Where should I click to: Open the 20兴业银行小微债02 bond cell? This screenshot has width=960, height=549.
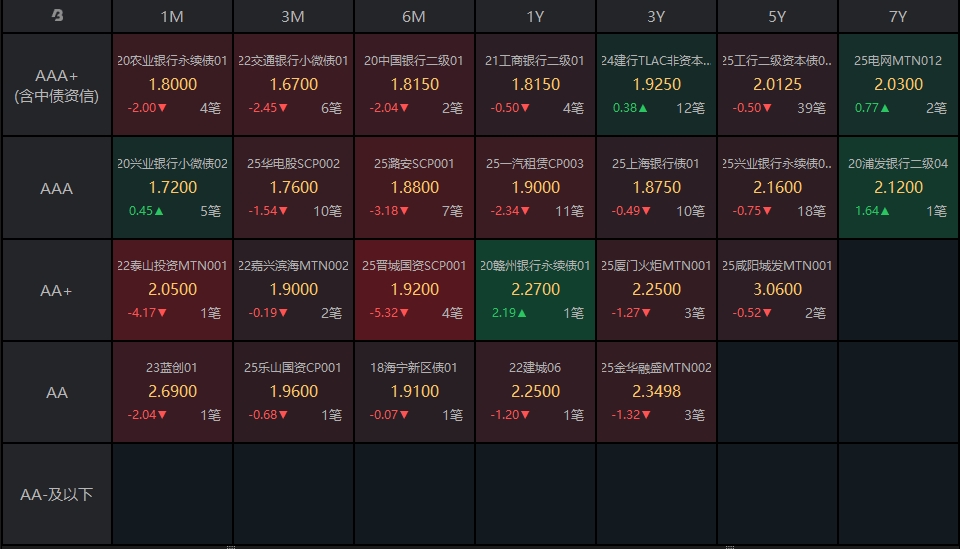tap(172, 187)
